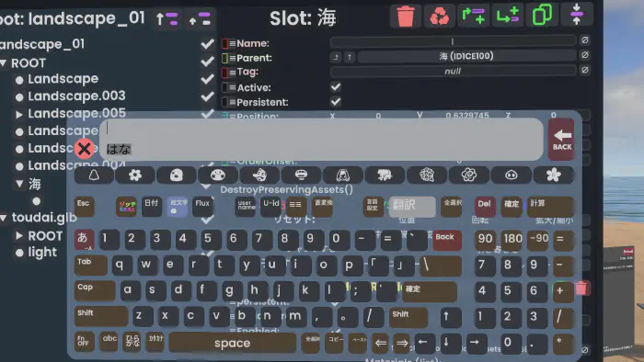Click the double left arrow key
Screen dimensions: 644x362
381,343
